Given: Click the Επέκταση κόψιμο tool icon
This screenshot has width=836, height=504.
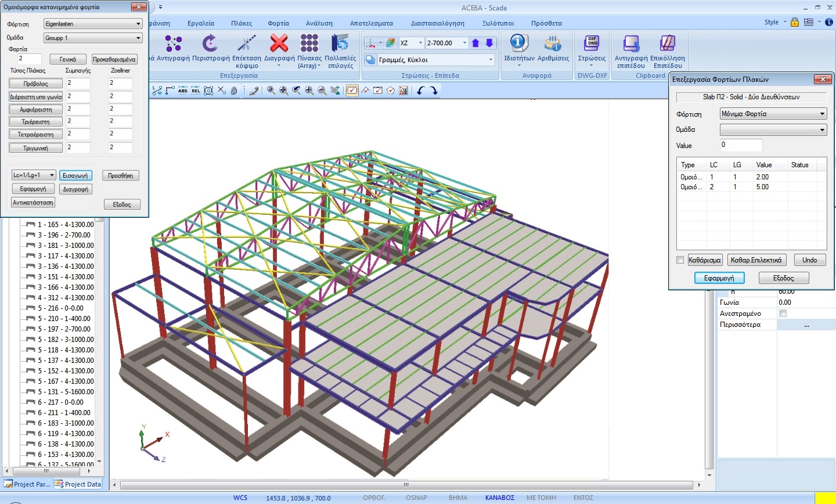Looking at the screenshot, I should (247, 44).
